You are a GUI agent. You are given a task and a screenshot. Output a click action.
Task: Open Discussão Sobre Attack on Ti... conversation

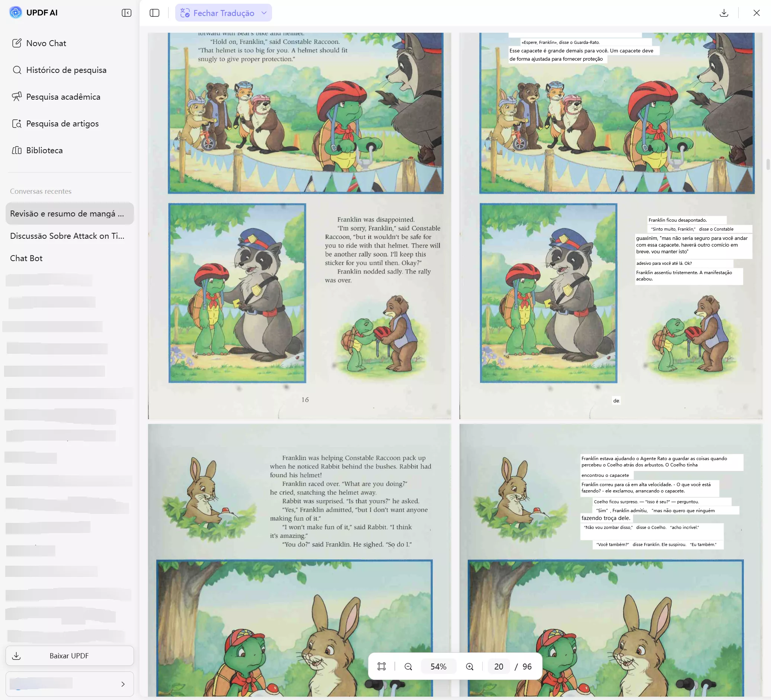tap(67, 236)
